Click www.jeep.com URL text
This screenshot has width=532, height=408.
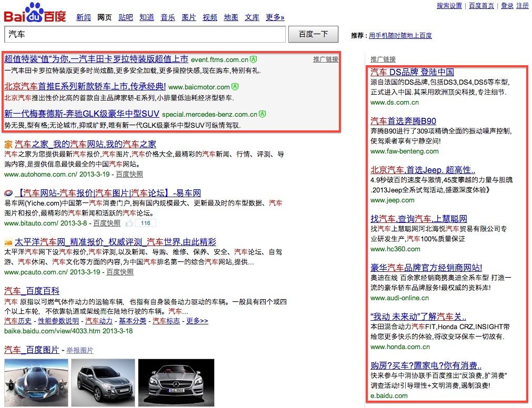[x=392, y=200]
